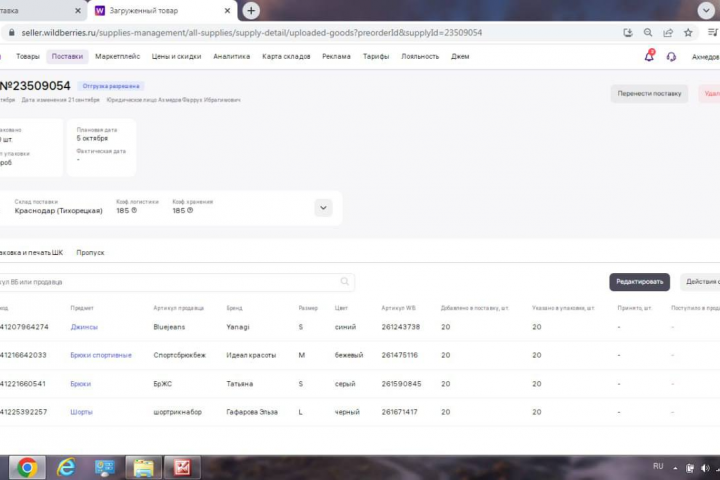Select WB article 261671417

click(x=399, y=412)
